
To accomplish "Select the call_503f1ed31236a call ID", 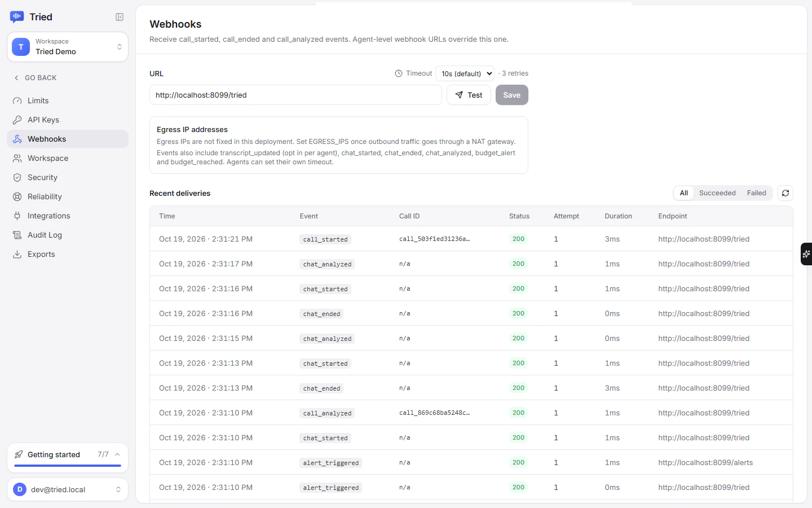I will [x=435, y=239].
